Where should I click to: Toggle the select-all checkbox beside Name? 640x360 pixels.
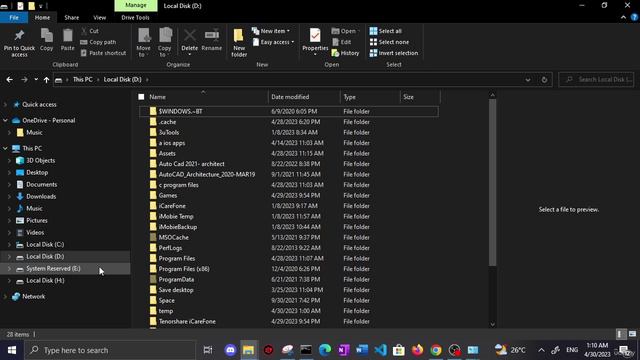click(141, 97)
